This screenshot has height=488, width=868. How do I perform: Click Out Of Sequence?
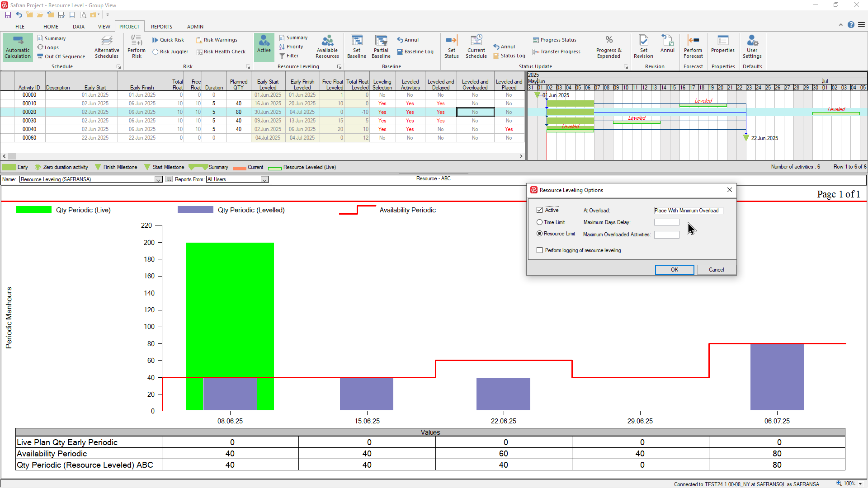pos(61,56)
